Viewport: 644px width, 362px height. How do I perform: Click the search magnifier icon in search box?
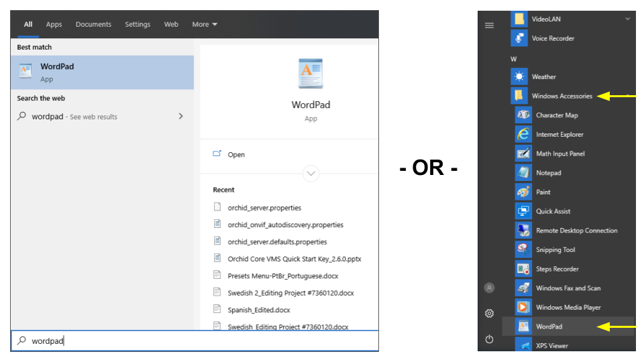click(x=21, y=341)
